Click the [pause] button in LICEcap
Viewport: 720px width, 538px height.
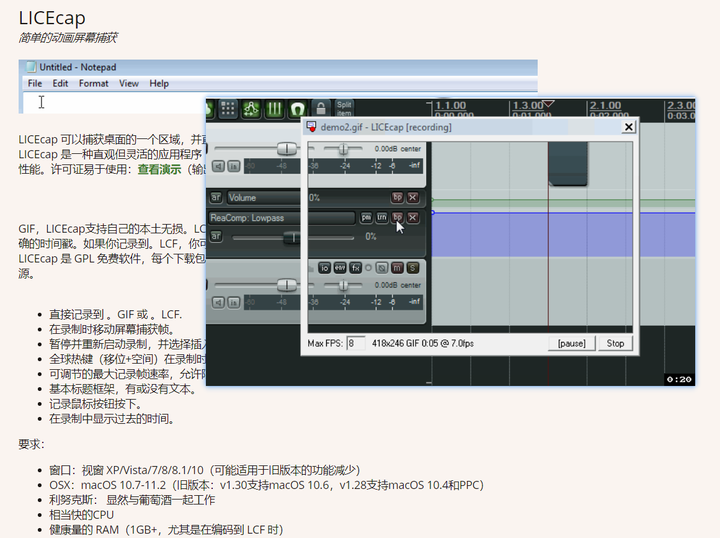tap(572, 343)
